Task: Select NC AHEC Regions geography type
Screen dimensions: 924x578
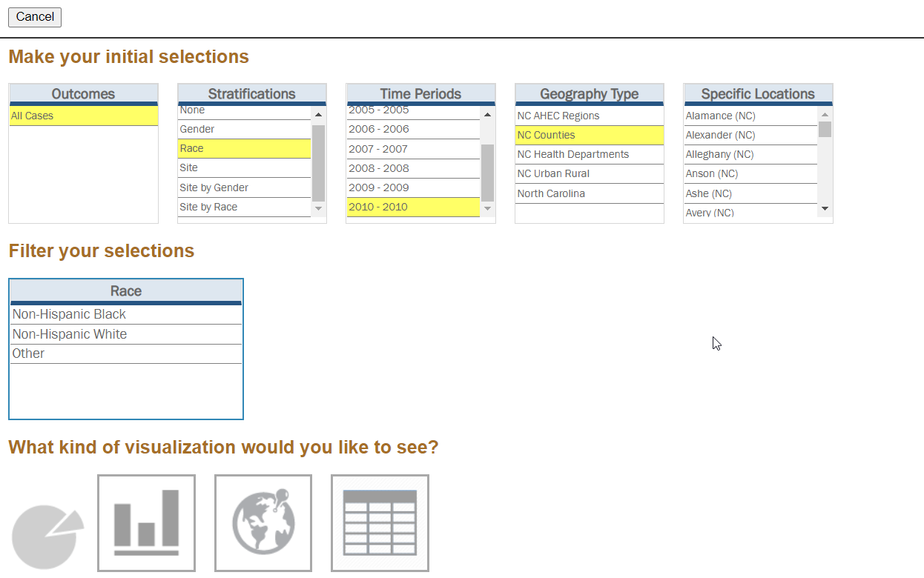Action: click(589, 116)
